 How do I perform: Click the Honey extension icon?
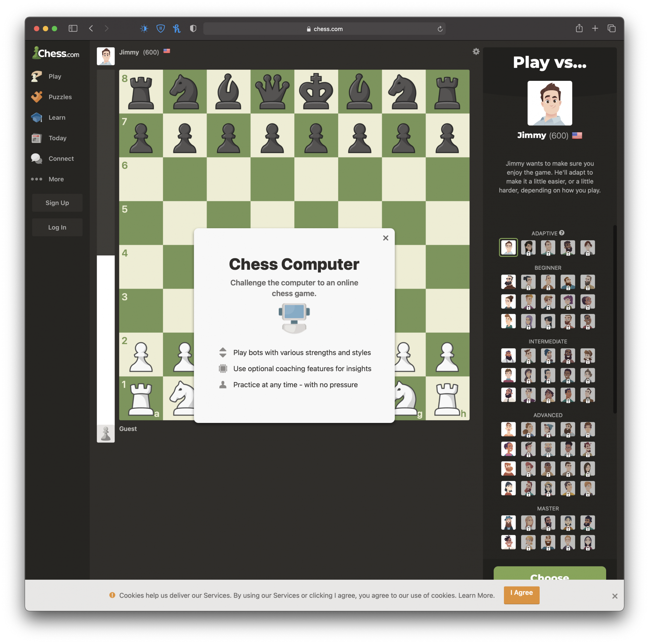point(177,29)
